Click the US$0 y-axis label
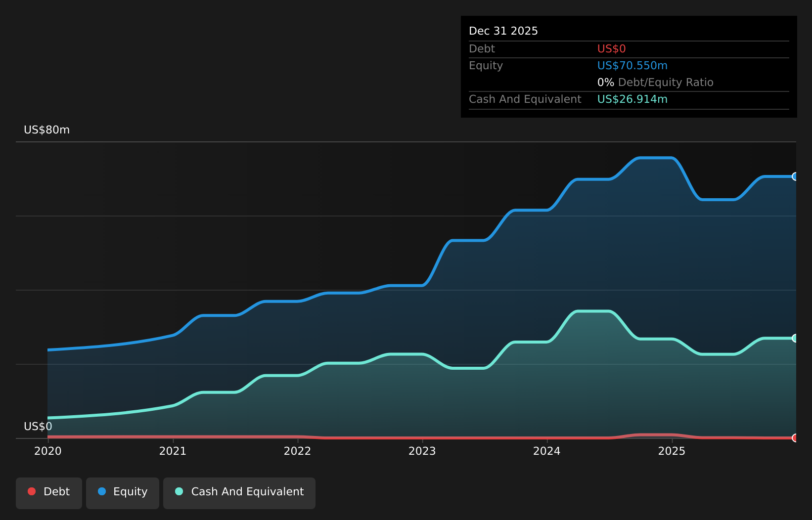Screen dimensions: 812x520 click(x=38, y=427)
